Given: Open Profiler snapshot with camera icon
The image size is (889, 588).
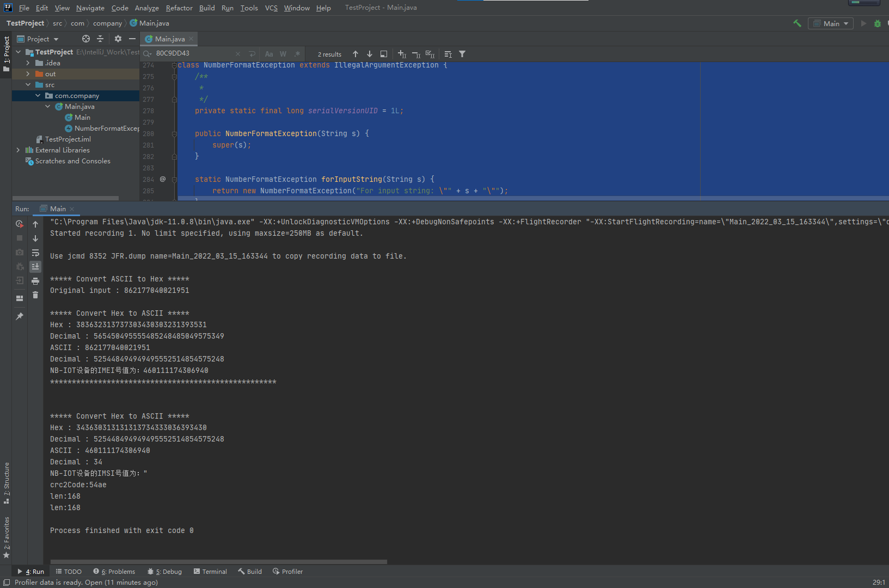Looking at the screenshot, I should pyautogui.click(x=19, y=252).
